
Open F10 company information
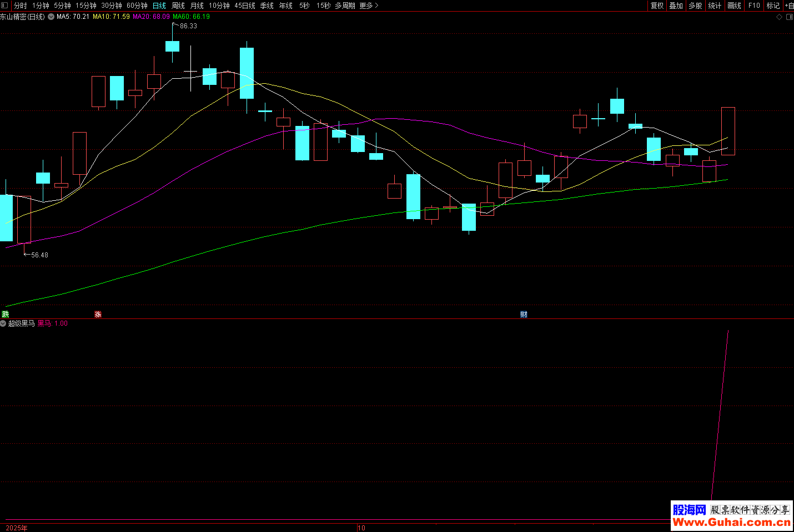click(x=754, y=6)
